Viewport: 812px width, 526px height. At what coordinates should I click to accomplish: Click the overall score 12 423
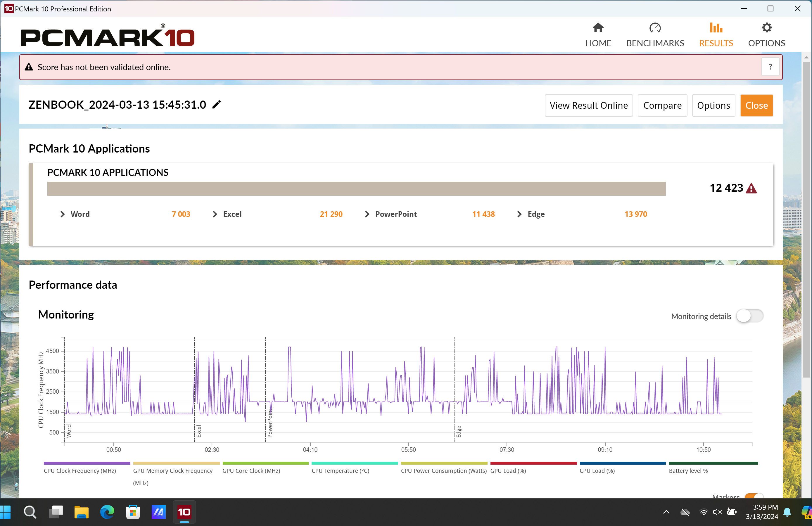click(726, 188)
